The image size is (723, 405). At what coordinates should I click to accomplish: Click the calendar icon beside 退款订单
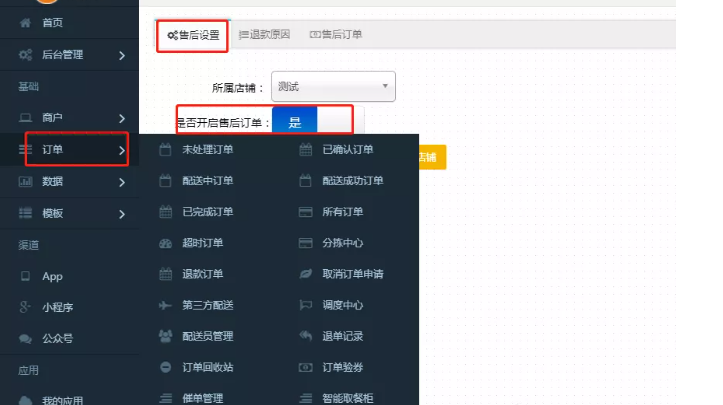tap(165, 274)
